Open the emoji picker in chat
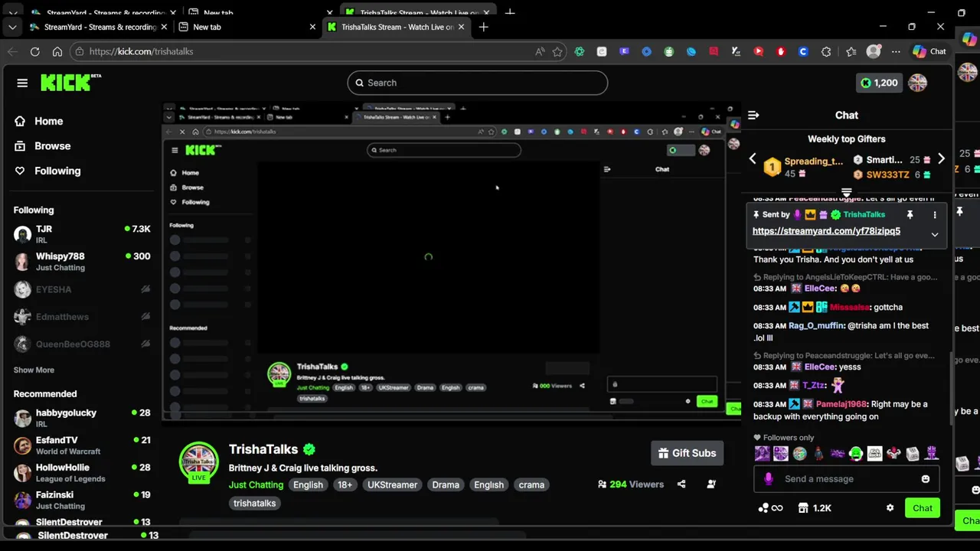Screen dimensions: 980x551 click(x=926, y=479)
